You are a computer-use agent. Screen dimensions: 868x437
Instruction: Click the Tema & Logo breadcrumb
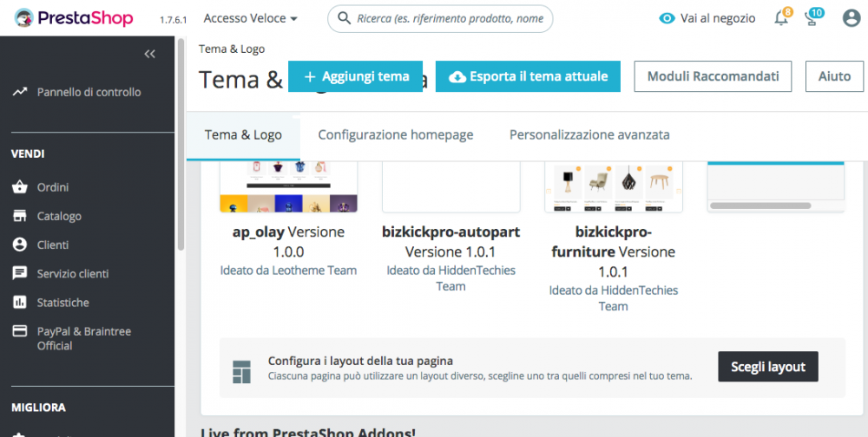(232, 49)
